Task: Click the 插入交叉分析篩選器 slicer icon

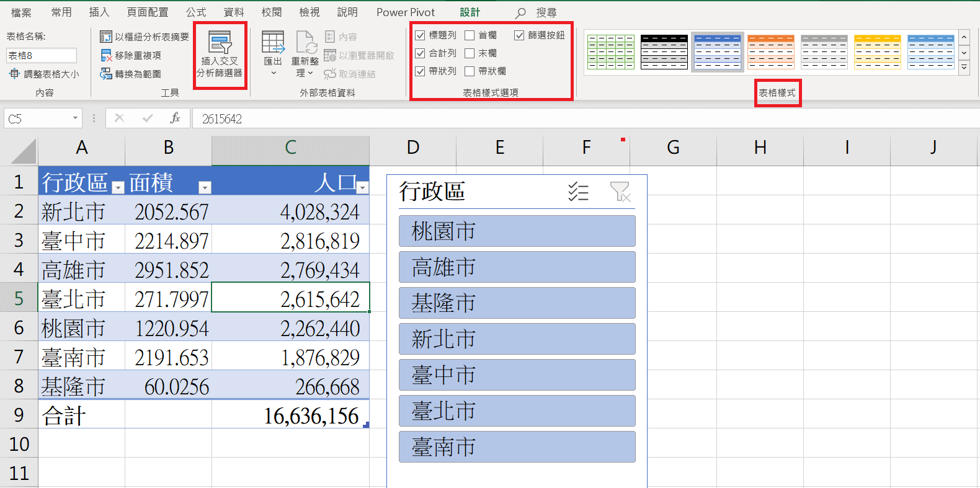Action: pyautogui.click(x=220, y=42)
